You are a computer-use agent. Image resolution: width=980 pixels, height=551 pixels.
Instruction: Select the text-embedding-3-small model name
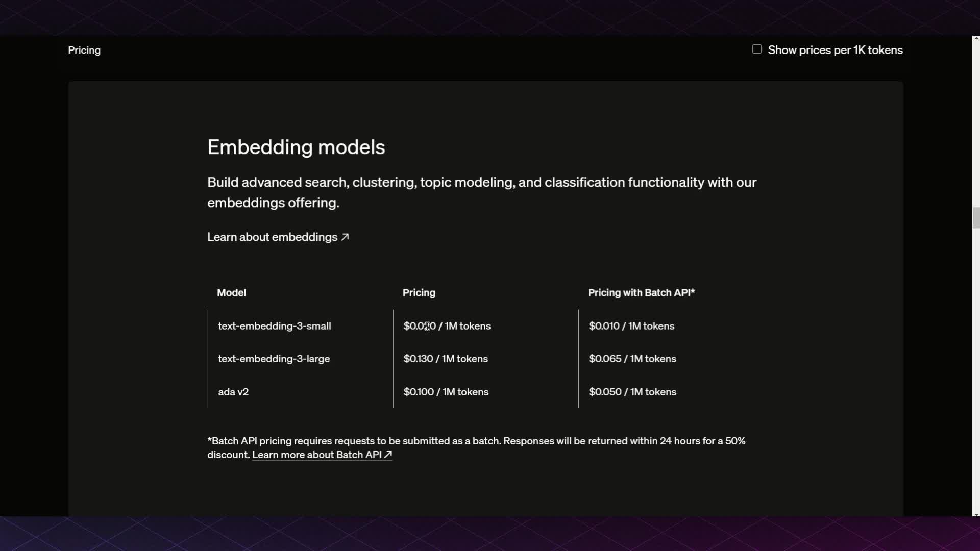click(x=275, y=326)
